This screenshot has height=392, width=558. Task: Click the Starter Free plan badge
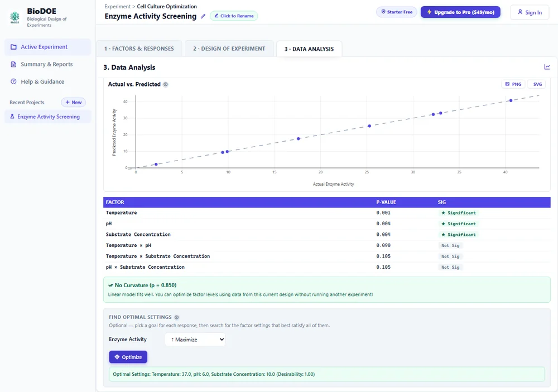396,12
